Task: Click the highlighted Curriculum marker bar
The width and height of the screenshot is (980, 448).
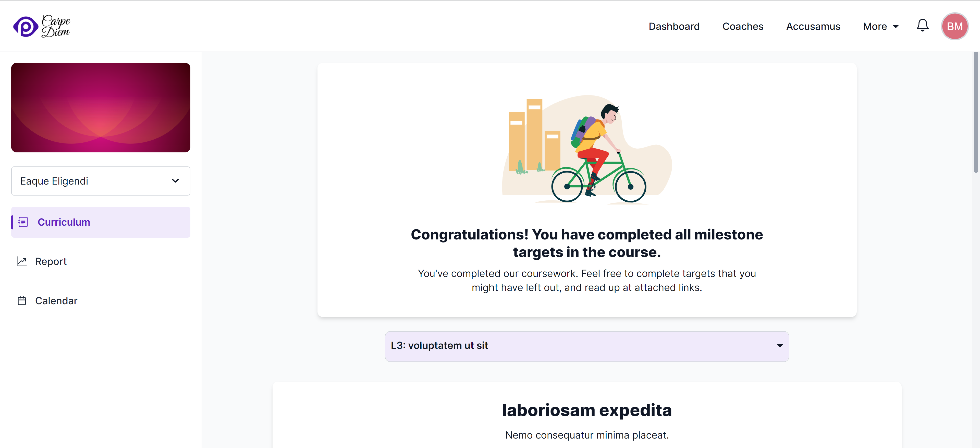Action: [13, 222]
